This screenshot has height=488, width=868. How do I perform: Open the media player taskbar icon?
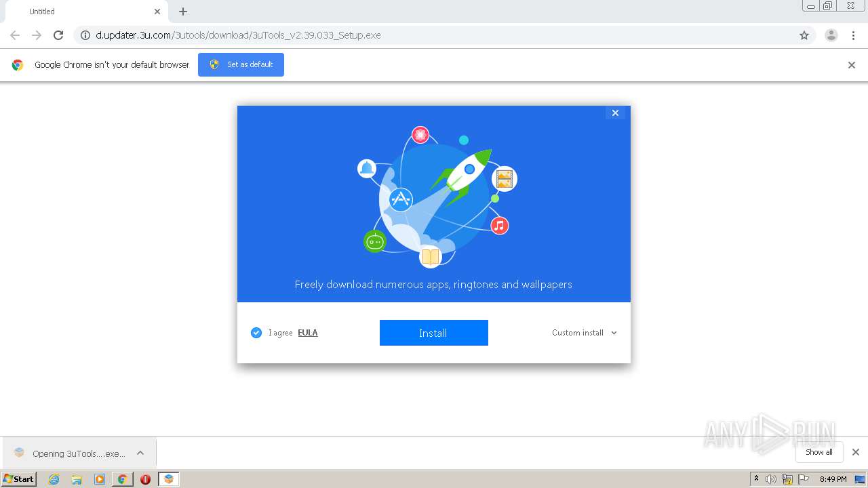[x=100, y=479]
